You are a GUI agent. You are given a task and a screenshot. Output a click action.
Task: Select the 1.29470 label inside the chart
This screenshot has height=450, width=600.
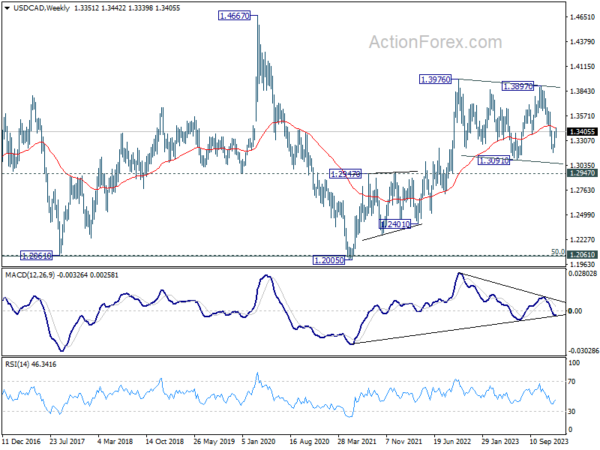point(345,174)
